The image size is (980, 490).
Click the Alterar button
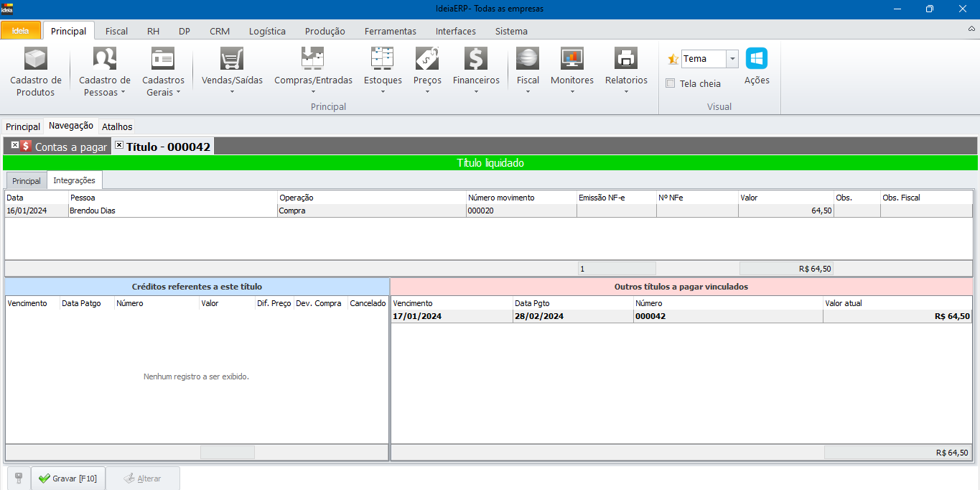pyautogui.click(x=142, y=479)
